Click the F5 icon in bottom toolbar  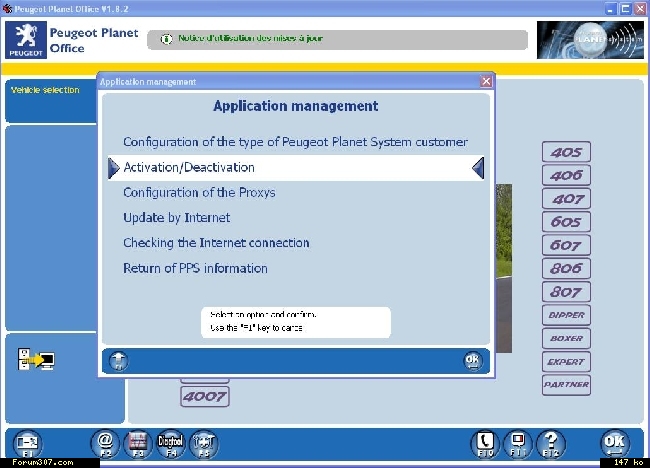pyautogui.click(x=204, y=444)
